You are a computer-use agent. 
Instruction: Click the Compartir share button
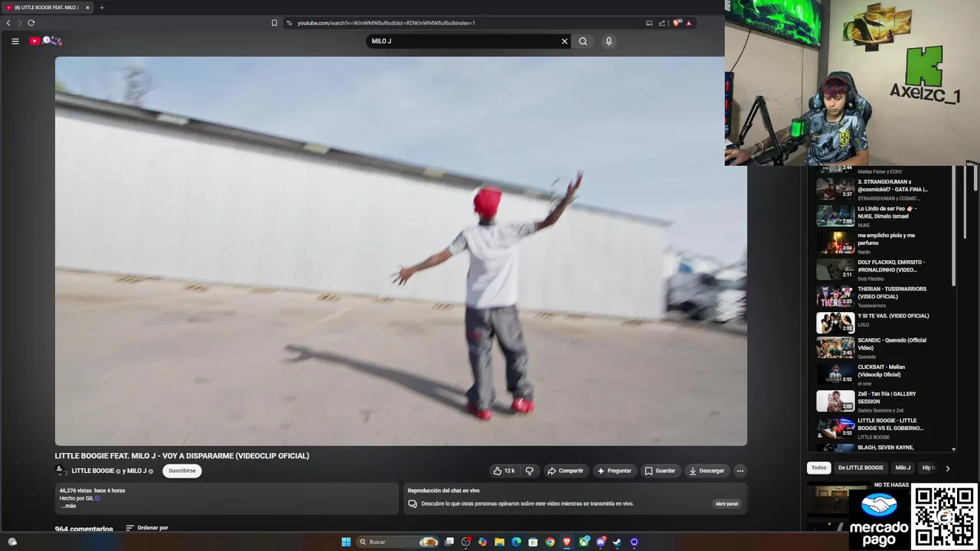(565, 471)
